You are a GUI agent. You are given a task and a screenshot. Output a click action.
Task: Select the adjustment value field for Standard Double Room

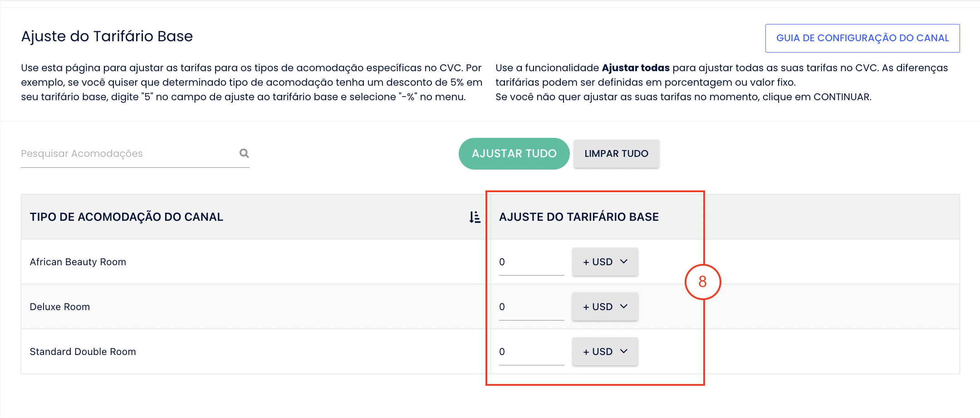tap(531, 352)
